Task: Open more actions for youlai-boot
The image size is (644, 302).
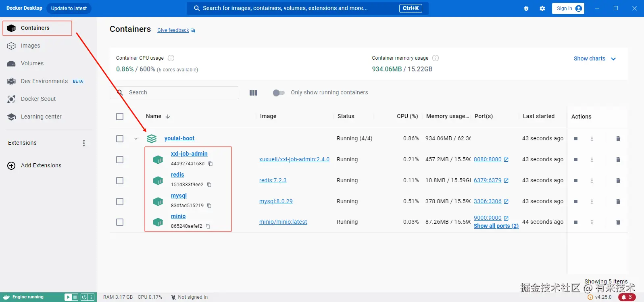Action: (x=592, y=139)
